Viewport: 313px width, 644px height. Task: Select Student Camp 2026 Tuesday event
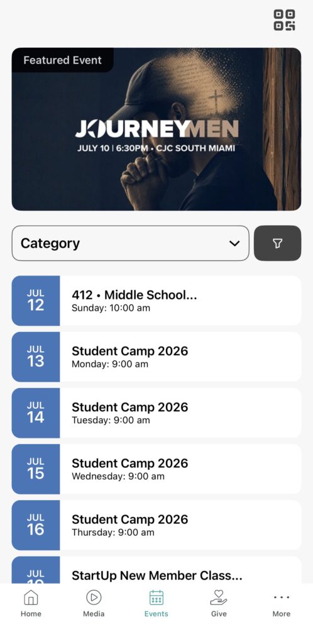click(156, 413)
